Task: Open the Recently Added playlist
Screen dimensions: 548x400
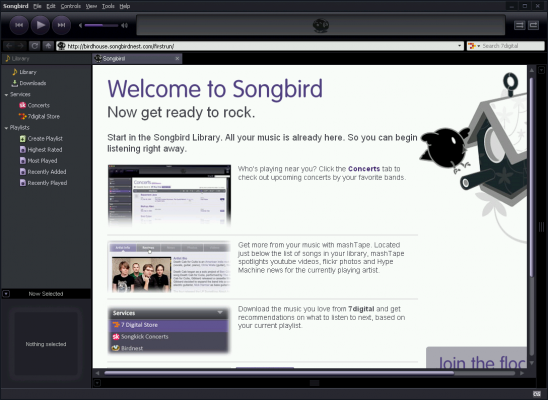Action: click(46, 172)
